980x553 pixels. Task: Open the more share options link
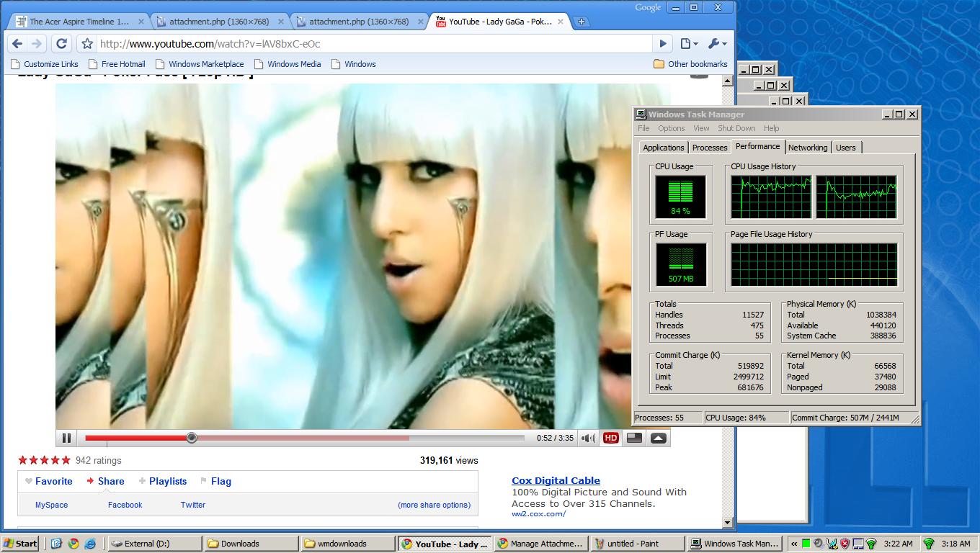pyautogui.click(x=434, y=505)
